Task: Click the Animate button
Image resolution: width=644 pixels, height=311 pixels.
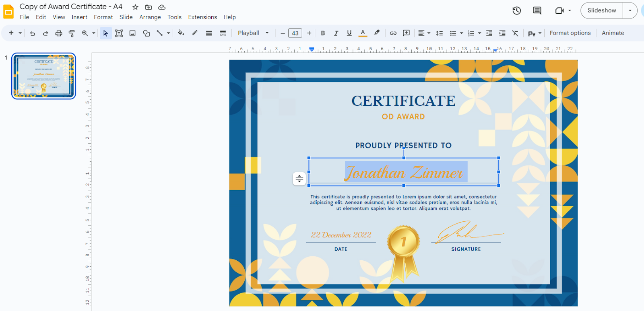Action: click(x=613, y=33)
